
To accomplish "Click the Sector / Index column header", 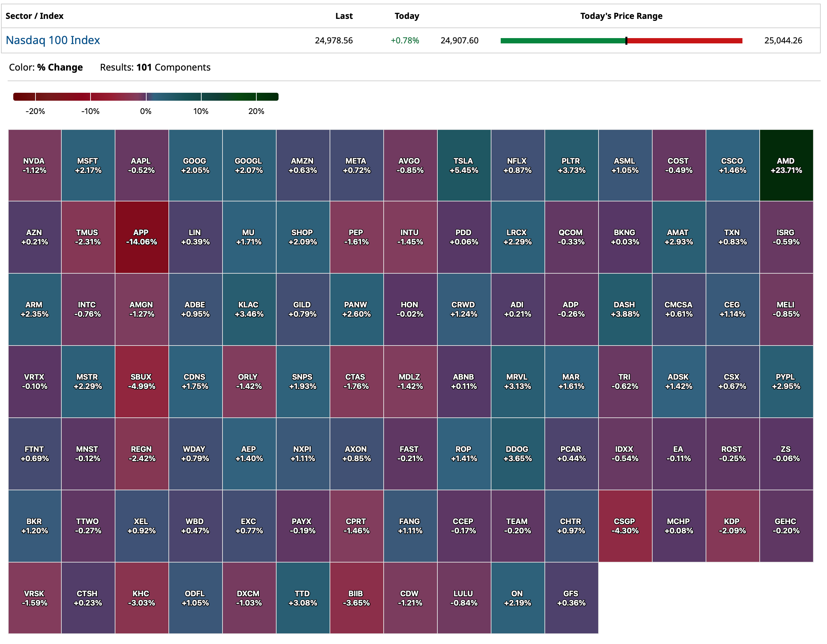I will click(34, 16).
